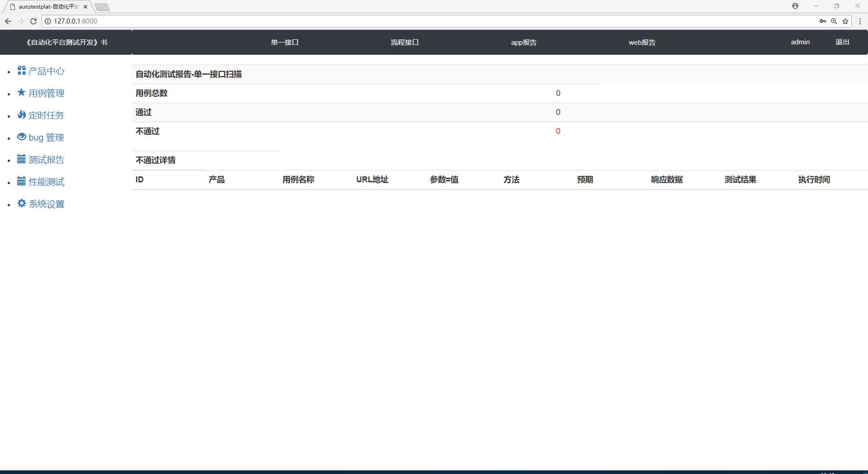This screenshot has height=474, width=868.
Task: Go back with the browser back arrow
Action: (x=8, y=21)
